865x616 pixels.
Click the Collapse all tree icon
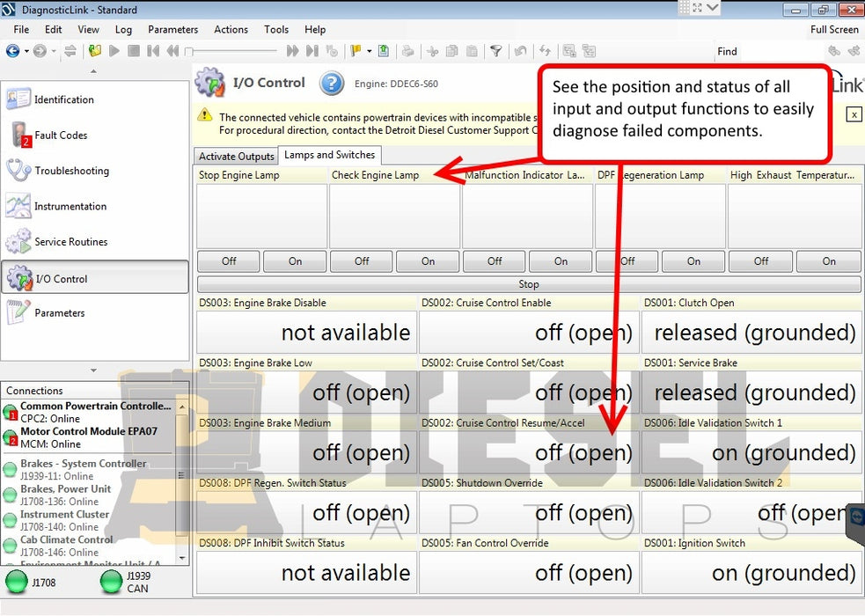click(x=590, y=51)
